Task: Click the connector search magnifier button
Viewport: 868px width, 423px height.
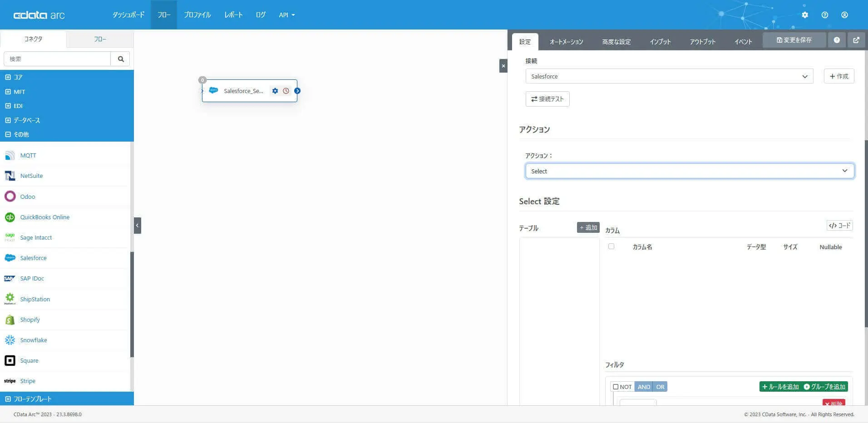Action: pos(121,59)
